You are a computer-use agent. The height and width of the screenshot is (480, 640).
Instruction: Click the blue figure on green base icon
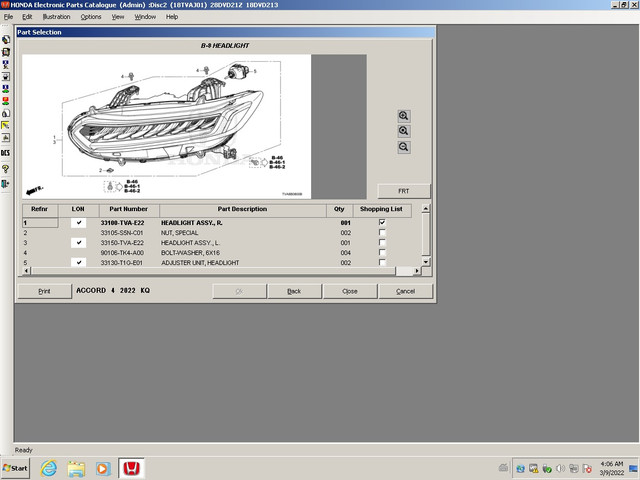[5, 89]
